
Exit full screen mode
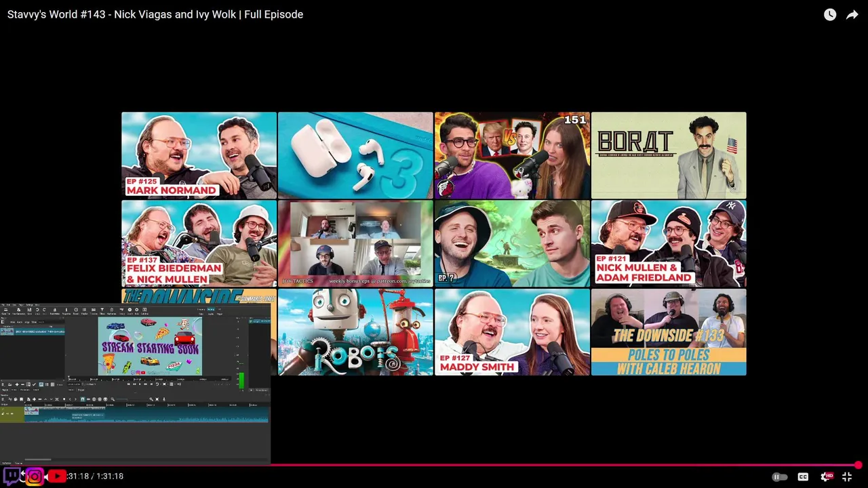[x=847, y=477]
